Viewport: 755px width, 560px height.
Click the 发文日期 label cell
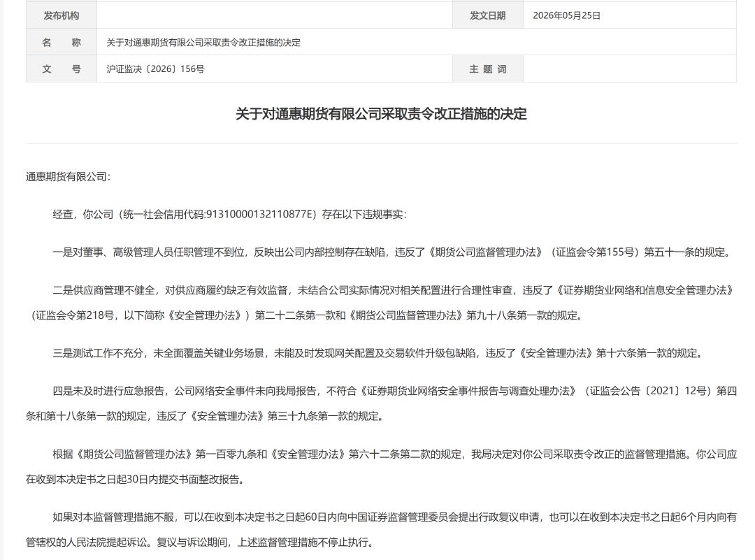point(487,15)
